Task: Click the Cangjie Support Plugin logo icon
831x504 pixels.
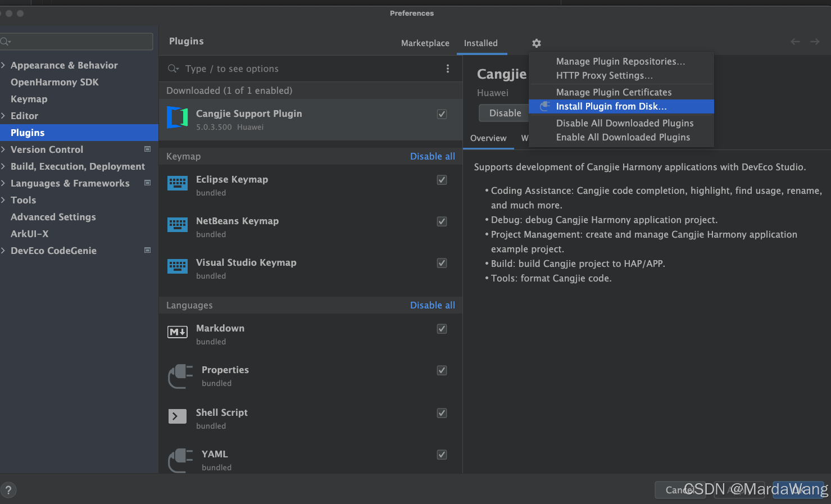Action: (178, 117)
